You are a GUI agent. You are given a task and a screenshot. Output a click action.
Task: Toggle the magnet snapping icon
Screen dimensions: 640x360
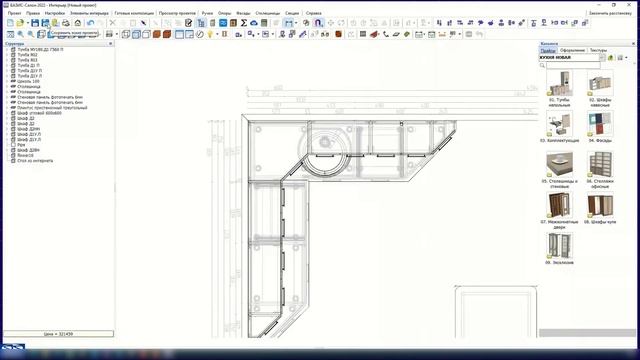[x=318, y=23]
